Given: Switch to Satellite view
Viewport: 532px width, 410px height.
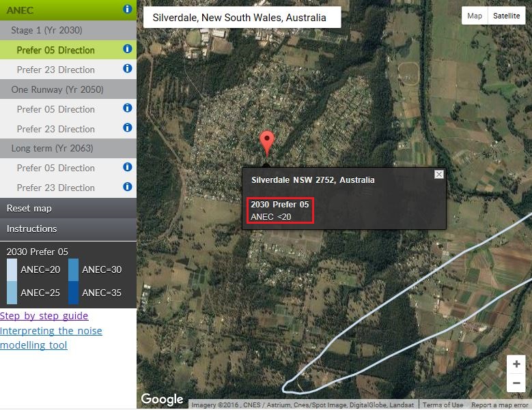Looking at the screenshot, I should (506, 16).
